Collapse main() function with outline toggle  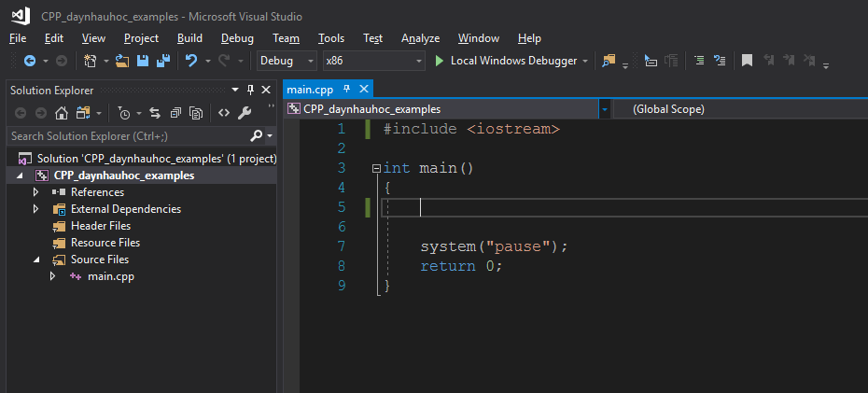(x=376, y=168)
